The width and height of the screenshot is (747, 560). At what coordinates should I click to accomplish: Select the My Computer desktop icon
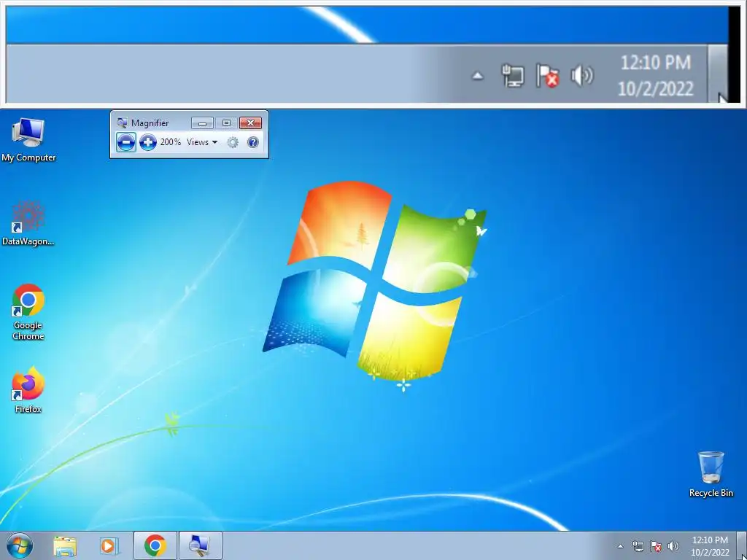[x=28, y=140]
